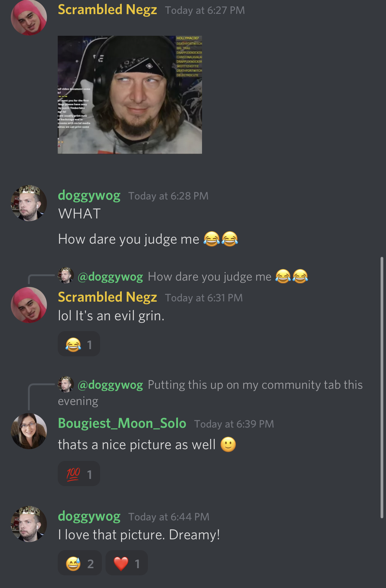Click doggywog username at 6:28 PM
386x588 pixels.
(x=89, y=195)
